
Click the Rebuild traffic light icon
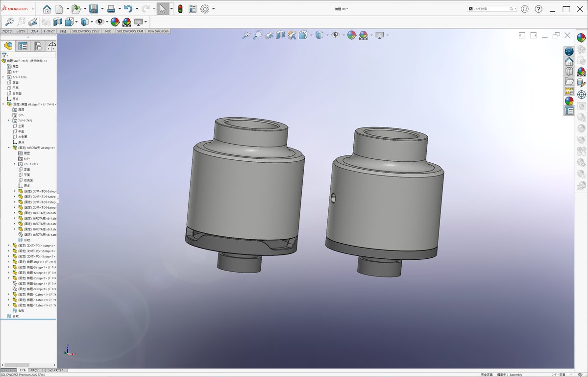point(180,9)
